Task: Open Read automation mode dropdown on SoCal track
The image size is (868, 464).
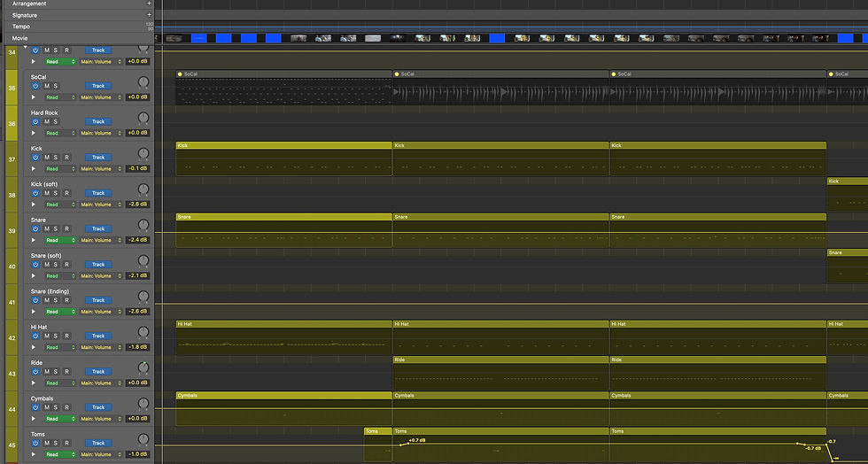Action: (x=60, y=97)
